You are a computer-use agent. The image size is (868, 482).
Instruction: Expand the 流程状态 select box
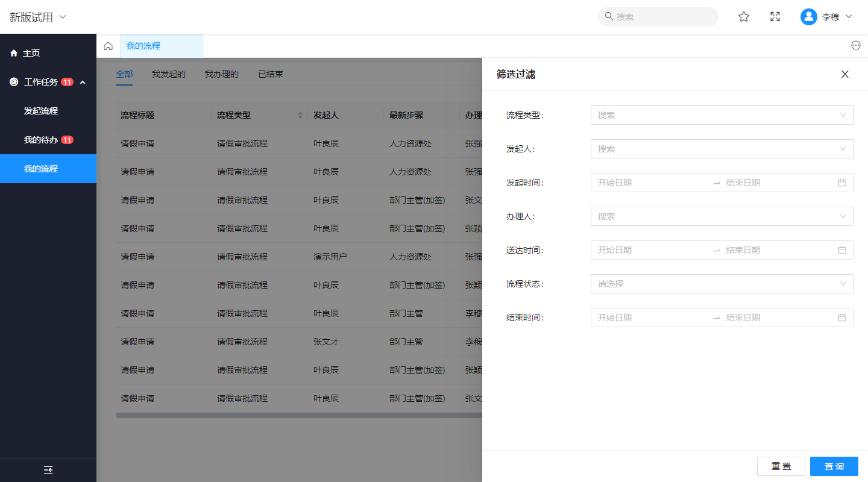click(722, 284)
